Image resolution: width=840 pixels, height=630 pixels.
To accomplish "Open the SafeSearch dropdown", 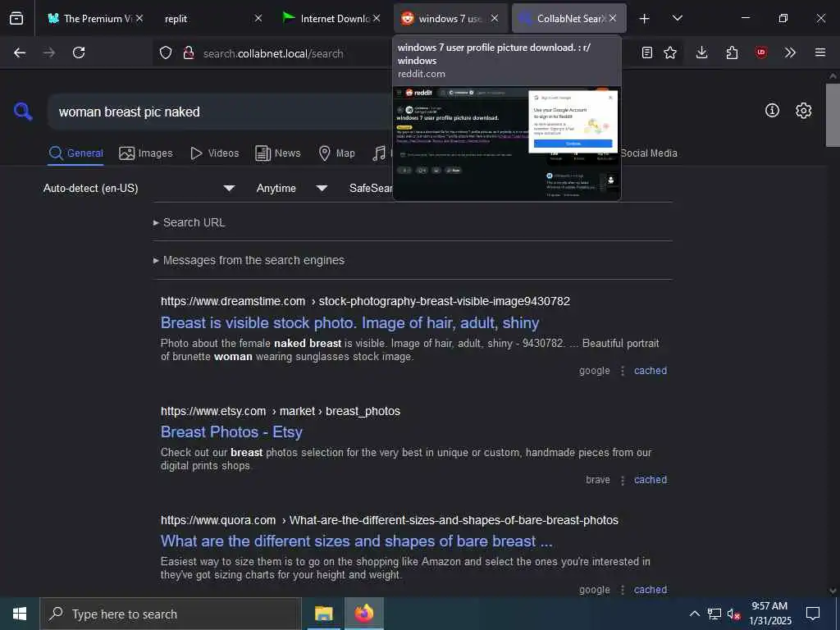I will tap(371, 188).
